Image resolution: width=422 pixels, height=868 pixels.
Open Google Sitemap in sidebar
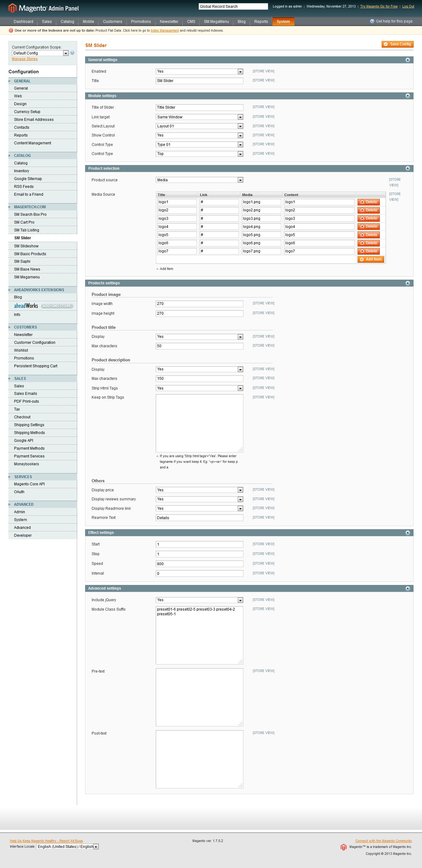point(28,179)
